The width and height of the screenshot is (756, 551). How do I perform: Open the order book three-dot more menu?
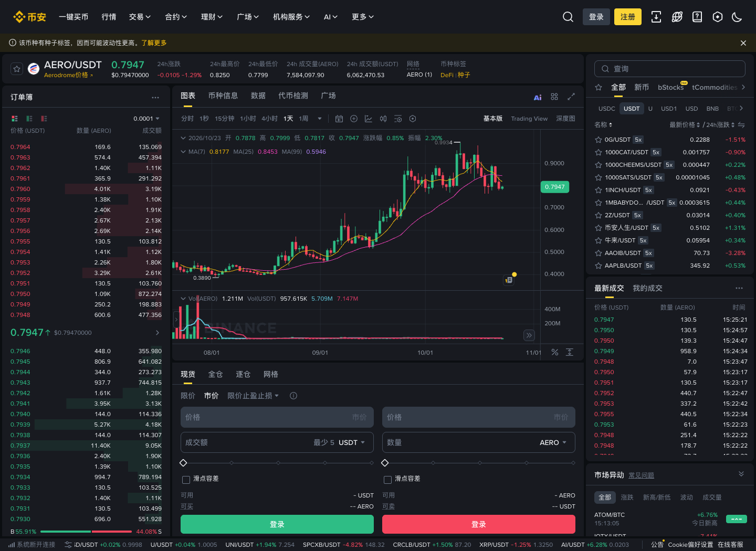click(x=155, y=98)
